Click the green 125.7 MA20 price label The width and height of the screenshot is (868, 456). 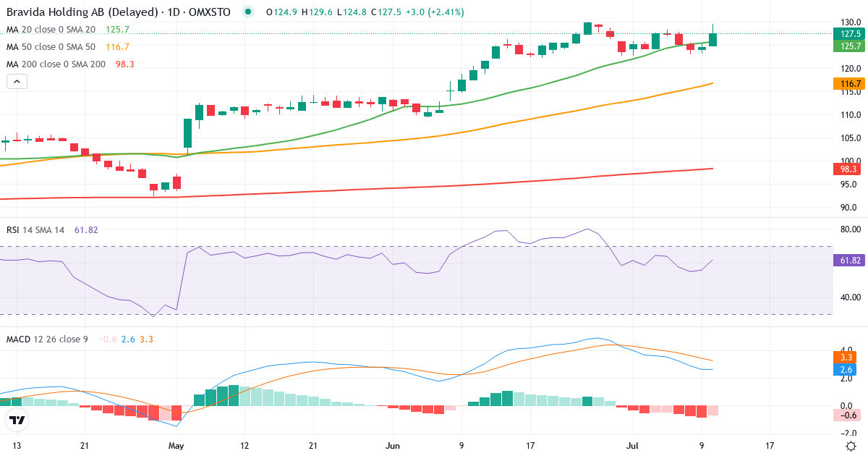848,46
